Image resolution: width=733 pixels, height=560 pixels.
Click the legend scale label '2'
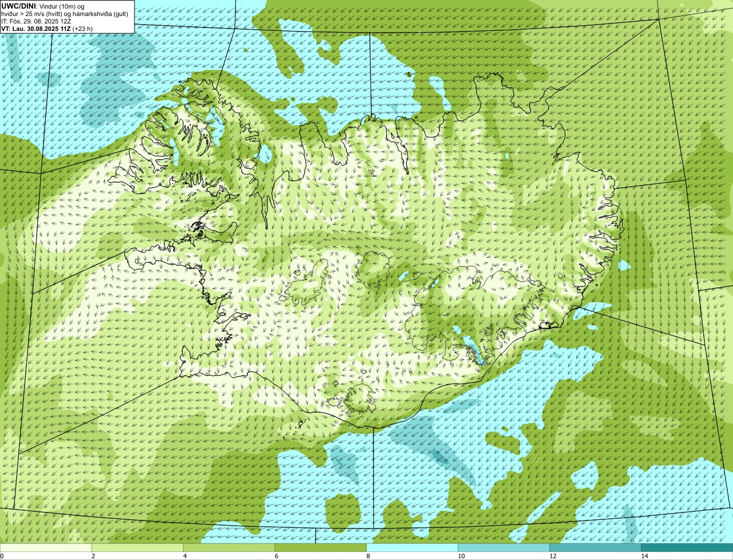tap(93, 556)
